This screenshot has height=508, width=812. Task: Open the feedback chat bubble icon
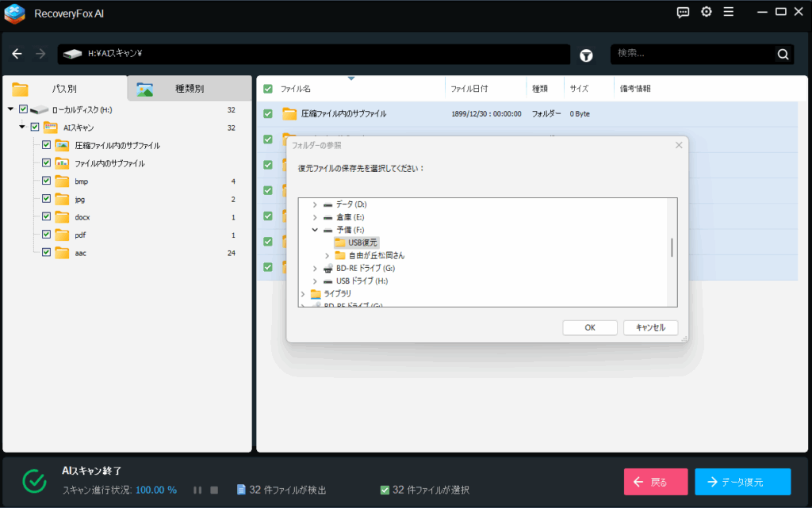coord(683,12)
